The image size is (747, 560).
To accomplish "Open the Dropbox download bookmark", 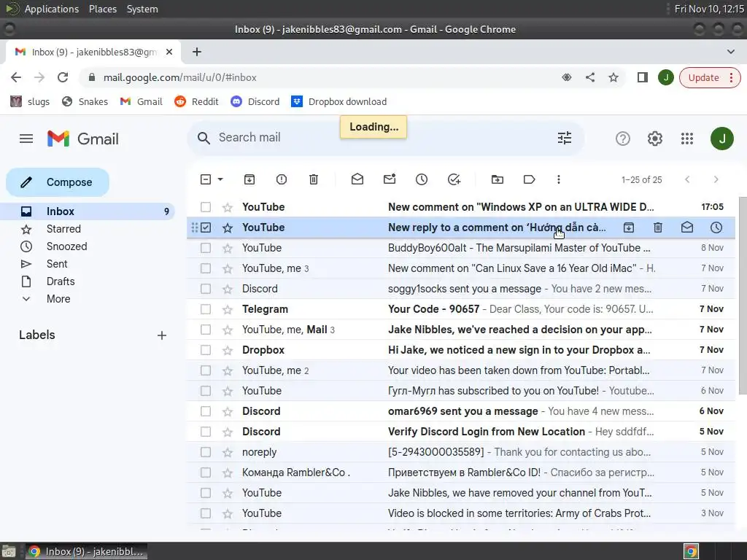I will click(338, 101).
